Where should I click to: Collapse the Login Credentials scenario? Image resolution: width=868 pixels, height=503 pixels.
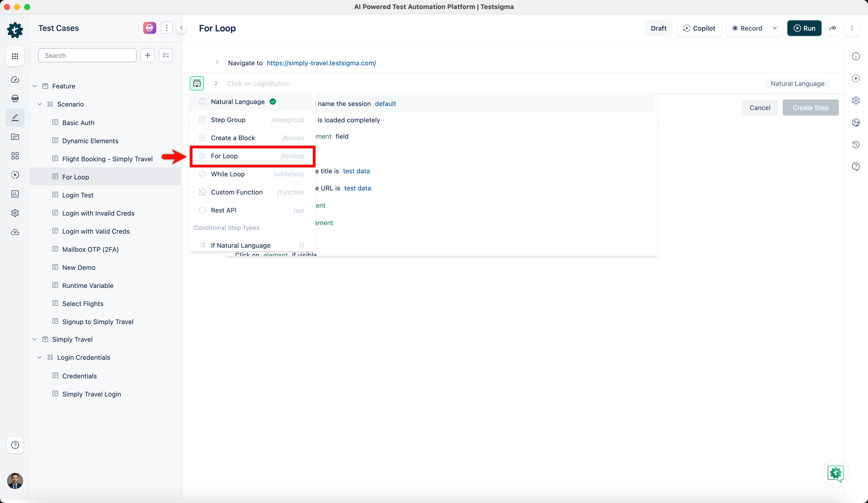(x=40, y=357)
